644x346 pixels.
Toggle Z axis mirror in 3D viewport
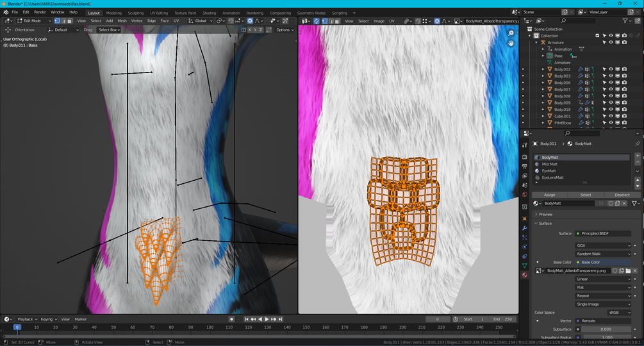pyautogui.click(x=260, y=29)
